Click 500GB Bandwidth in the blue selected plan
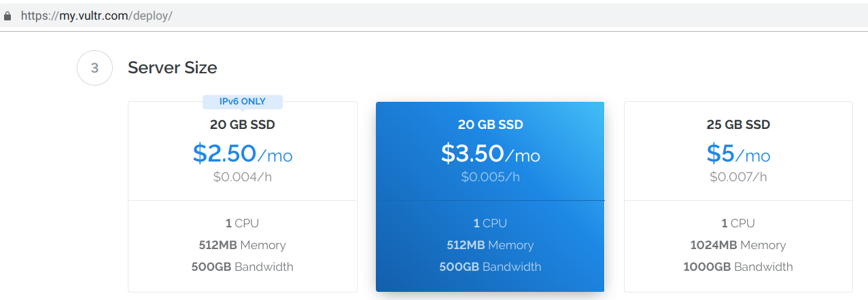Image resolution: width=868 pixels, height=300 pixels. 490,267
